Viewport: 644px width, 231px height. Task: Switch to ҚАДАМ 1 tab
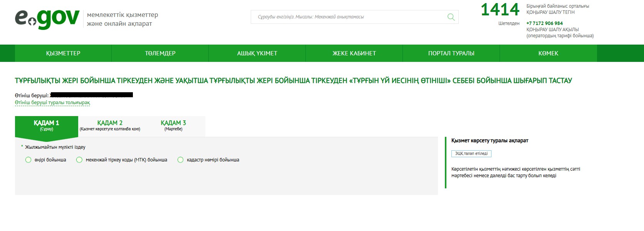tap(47, 126)
